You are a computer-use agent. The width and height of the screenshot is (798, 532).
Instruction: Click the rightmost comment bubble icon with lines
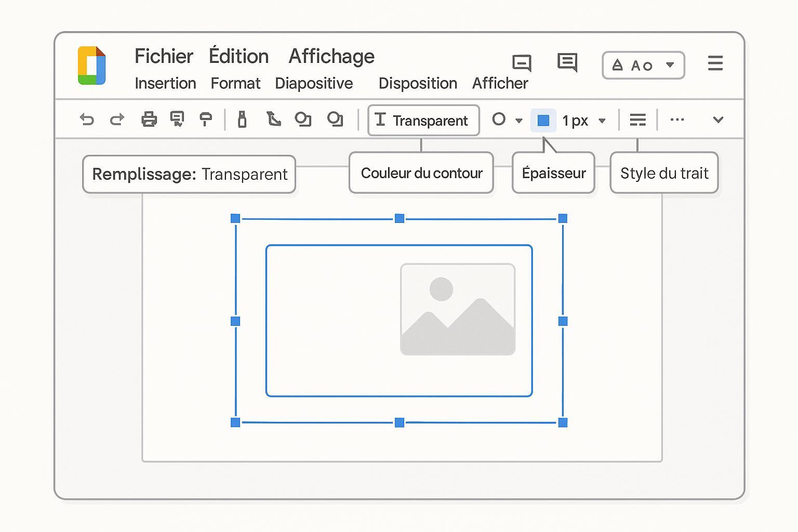tap(567, 62)
